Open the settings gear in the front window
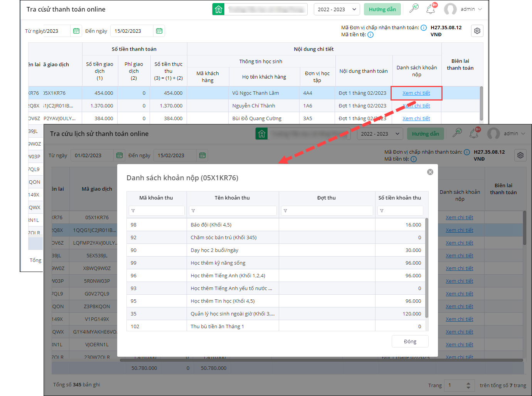 [x=520, y=155]
